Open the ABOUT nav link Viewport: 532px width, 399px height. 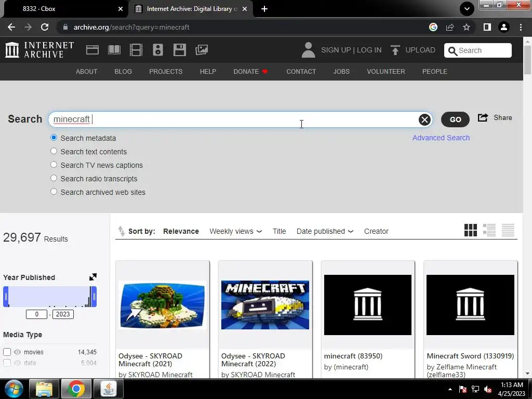click(87, 72)
